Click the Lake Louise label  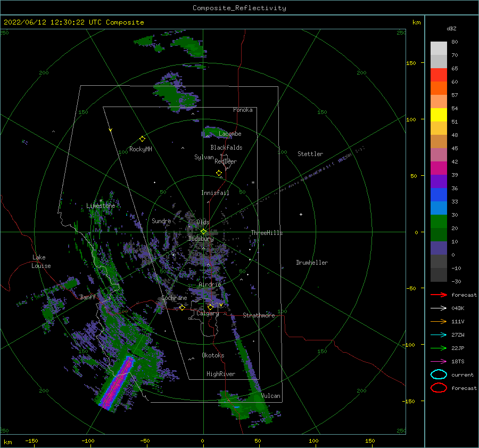41,262
